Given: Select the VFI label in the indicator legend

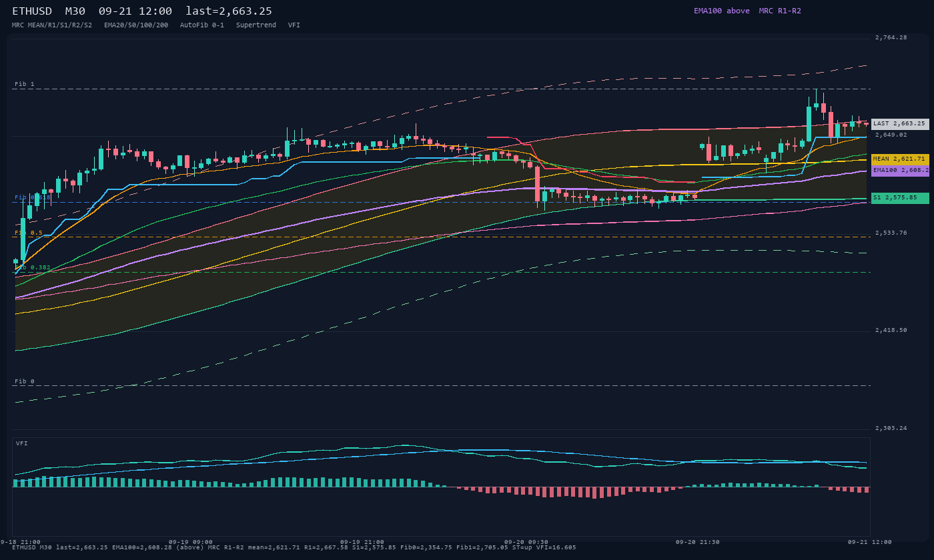Looking at the screenshot, I should point(294,25).
